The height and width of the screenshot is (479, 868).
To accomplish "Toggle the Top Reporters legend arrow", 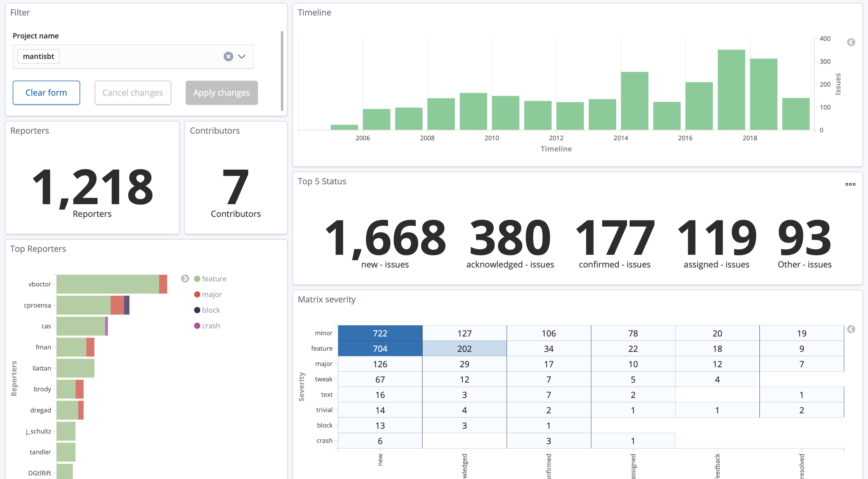I will (x=185, y=279).
